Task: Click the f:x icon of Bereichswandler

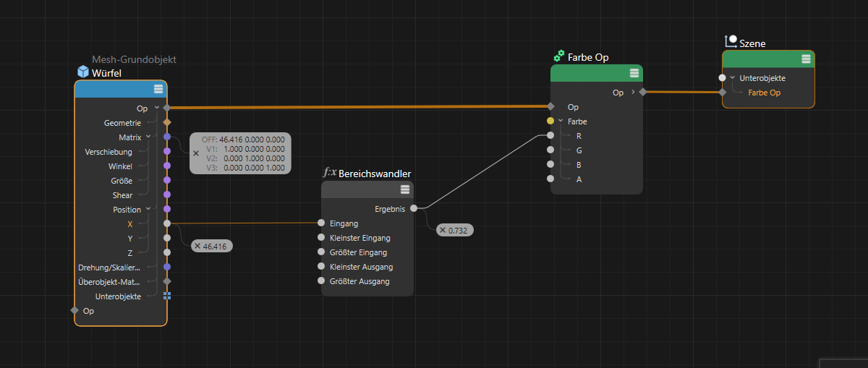Action: pyautogui.click(x=329, y=174)
